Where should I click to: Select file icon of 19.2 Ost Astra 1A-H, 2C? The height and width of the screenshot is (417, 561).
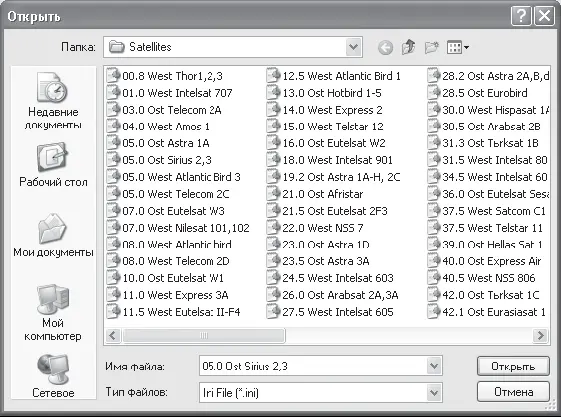point(273,177)
